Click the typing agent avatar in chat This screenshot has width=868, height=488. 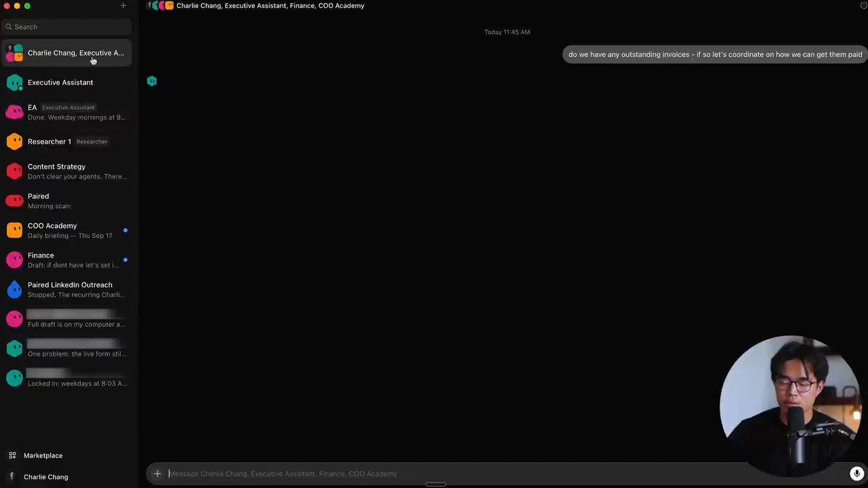(152, 81)
